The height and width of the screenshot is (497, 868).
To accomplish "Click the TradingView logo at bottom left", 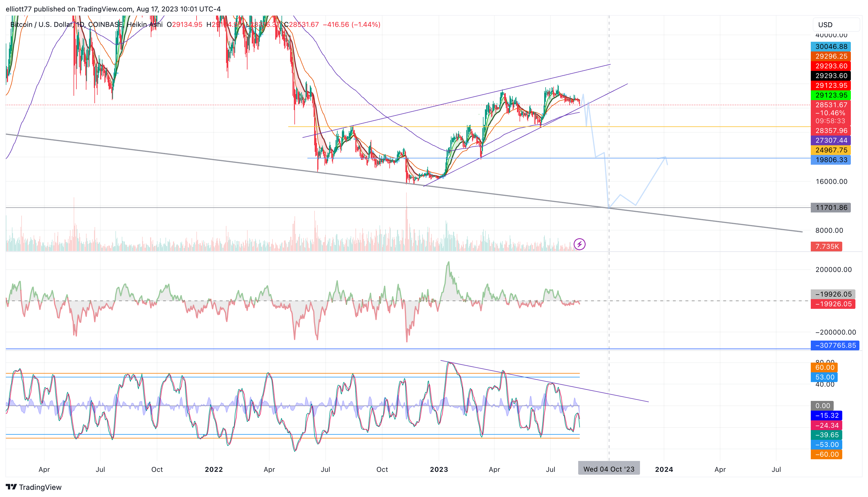I will pos(33,487).
